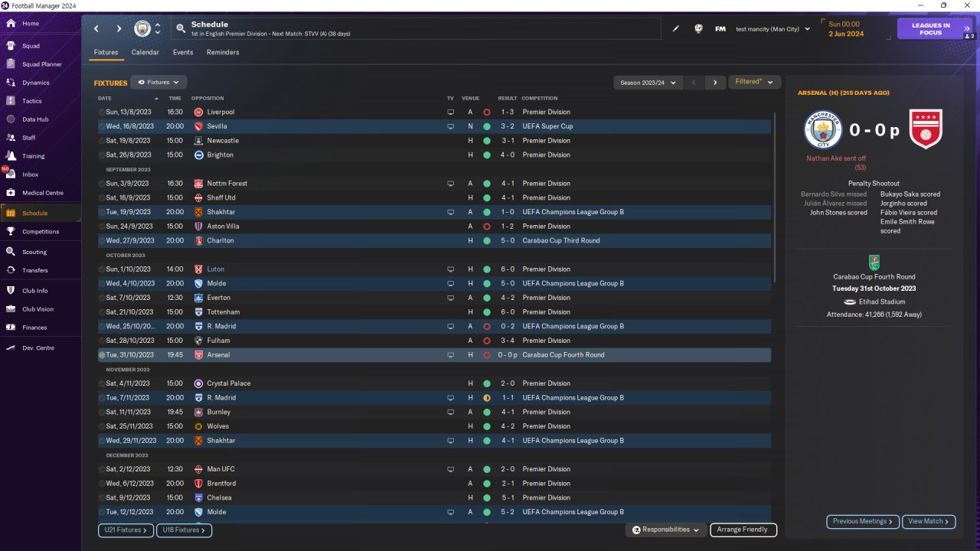Switch to the Calendar tab
The height and width of the screenshot is (551, 980).
tap(145, 52)
